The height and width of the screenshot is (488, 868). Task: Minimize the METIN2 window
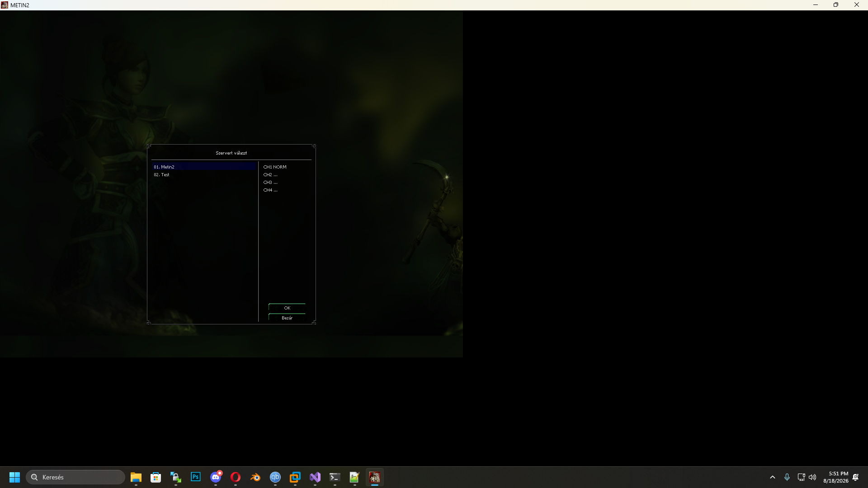tap(816, 5)
